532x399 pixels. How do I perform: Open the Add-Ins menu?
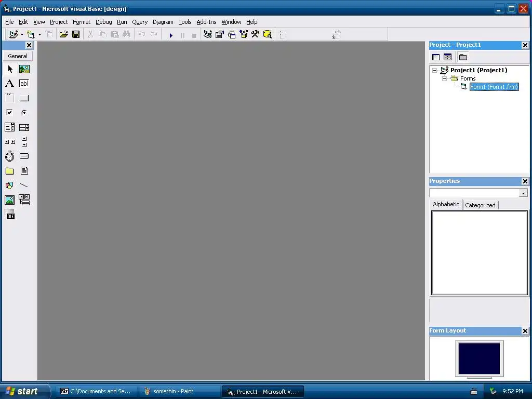[x=206, y=22]
